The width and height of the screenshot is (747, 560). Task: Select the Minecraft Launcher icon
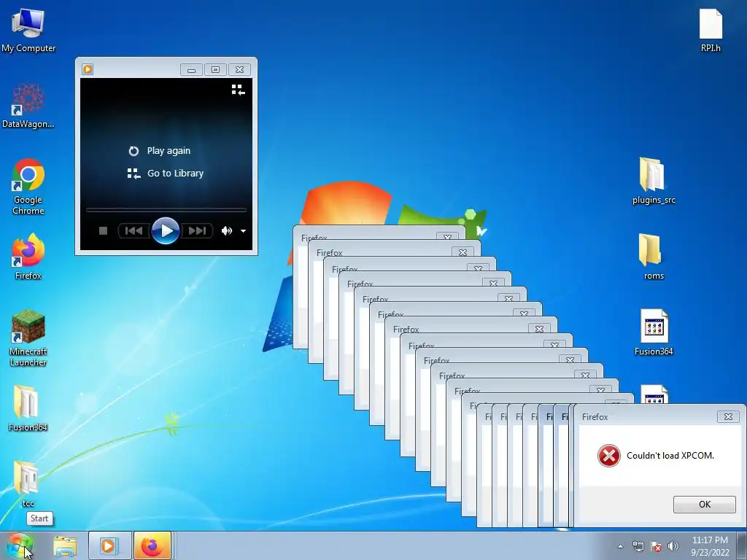pos(28,338)
